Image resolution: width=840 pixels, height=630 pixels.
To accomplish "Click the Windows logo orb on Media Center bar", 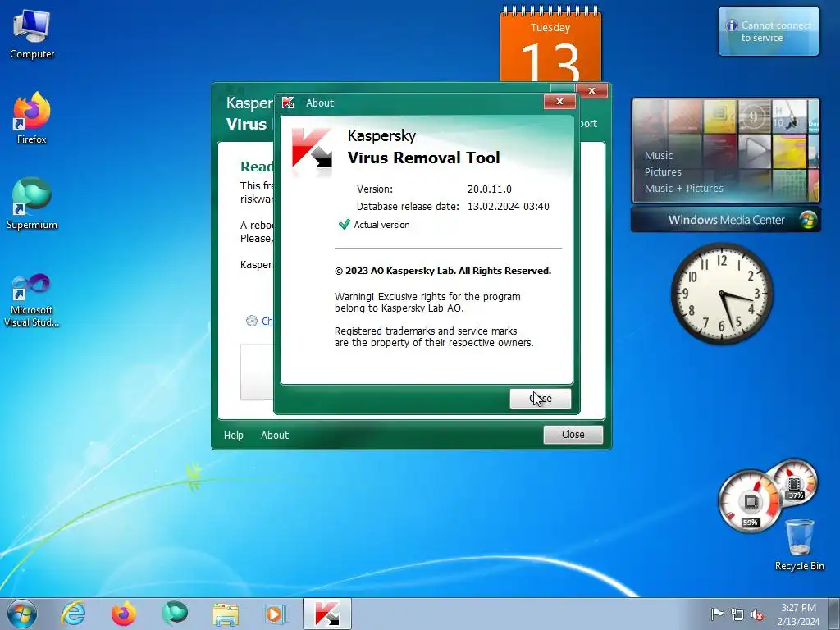I will pos(807,220).
